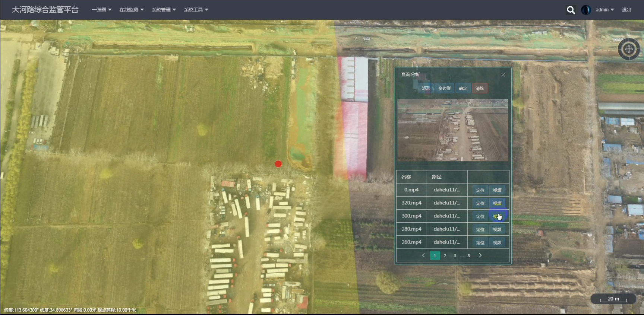Close the 查询分析 panel

click(x=503, y=75)
